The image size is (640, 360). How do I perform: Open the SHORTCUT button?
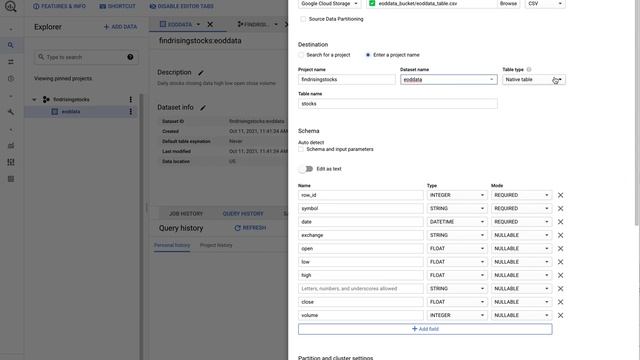tap(118, 6)
